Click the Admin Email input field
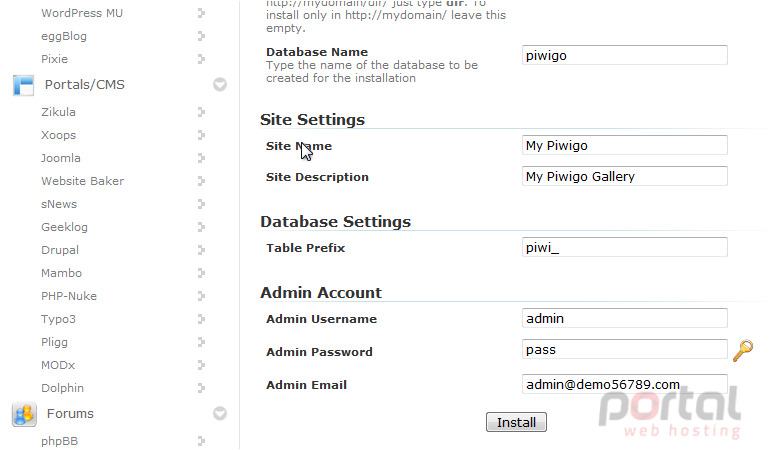Image resolution: width=776 pixels, height=450 pixels. pos(625,384)
